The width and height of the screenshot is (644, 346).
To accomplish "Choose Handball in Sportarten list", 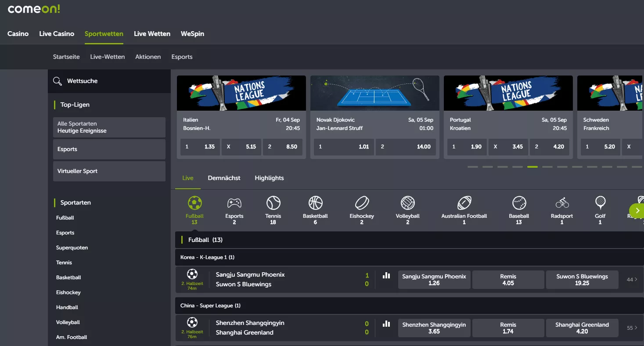I will point(67,307).
